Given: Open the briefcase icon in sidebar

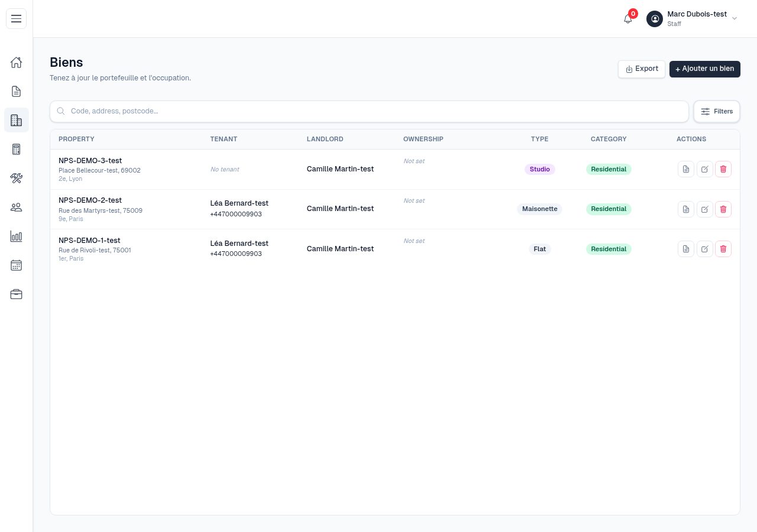Looking at the screenshot, I should click(x=16, y=294).
